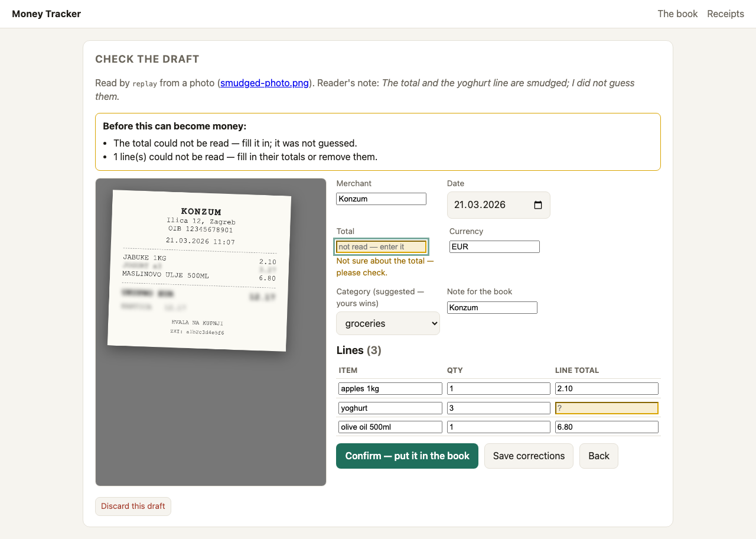Open the Receipts page
Viewport: 756px width, 539px height.
[725, 14]
